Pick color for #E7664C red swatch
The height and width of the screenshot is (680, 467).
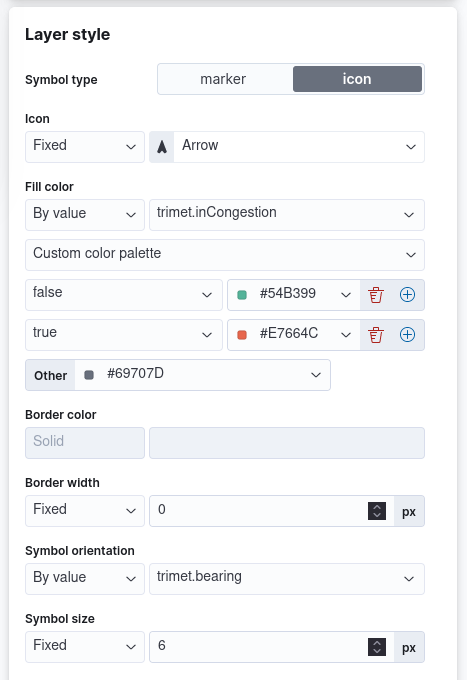pyautogui.click(x=294, y=335)
